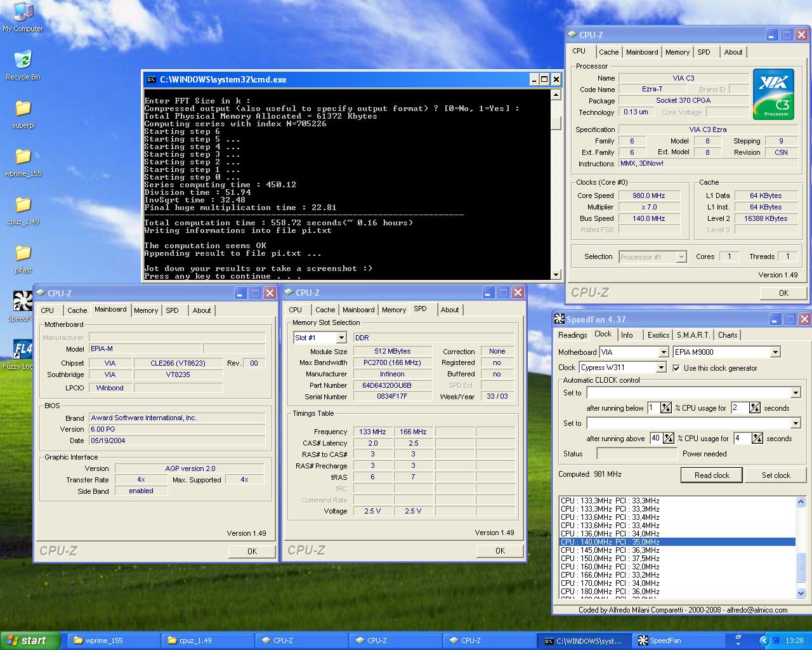812x650 pixels.
Task: Click the cmd.exe title bar icon
Action: (151, 79)
